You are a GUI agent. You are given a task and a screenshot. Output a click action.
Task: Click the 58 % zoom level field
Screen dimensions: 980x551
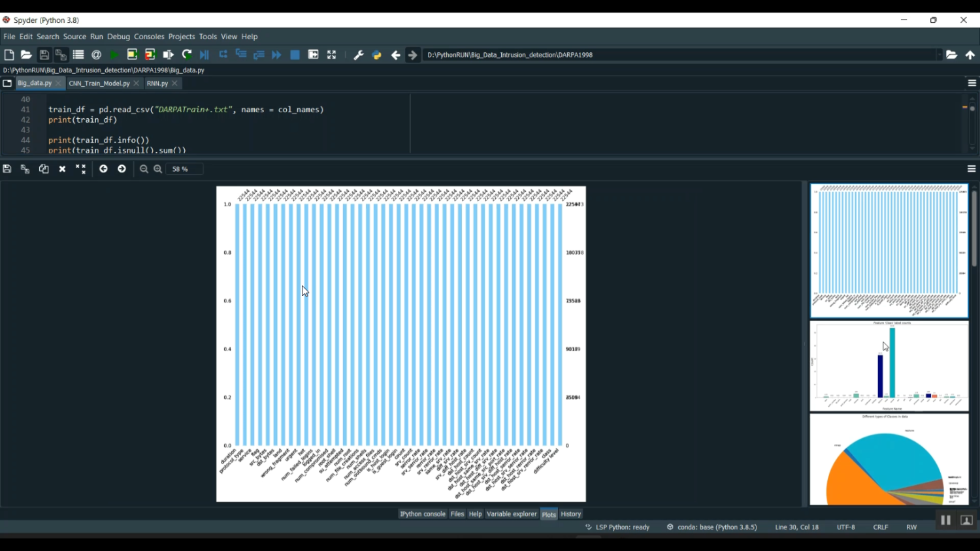coord(184,169)
